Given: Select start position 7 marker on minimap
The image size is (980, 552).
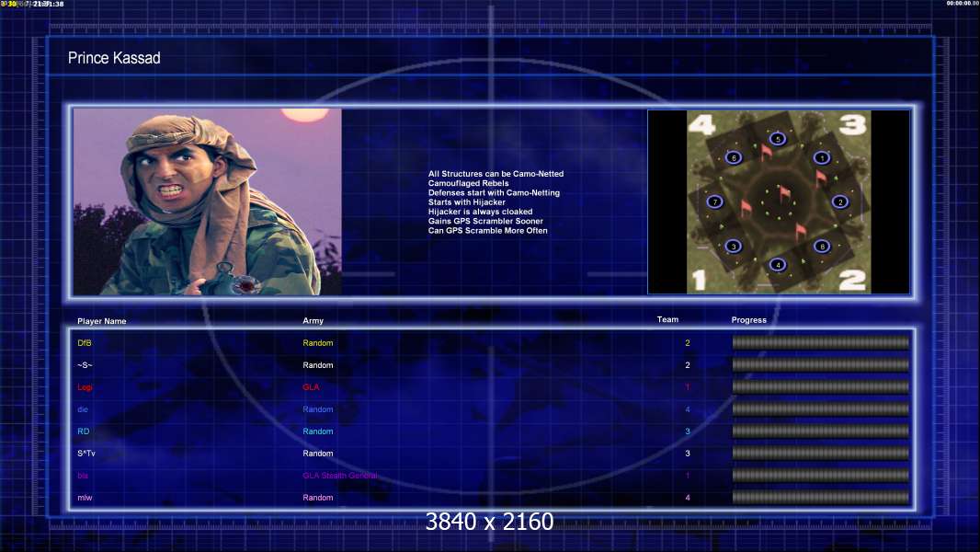Looking at the screenshot, I should tap(715, 201).
